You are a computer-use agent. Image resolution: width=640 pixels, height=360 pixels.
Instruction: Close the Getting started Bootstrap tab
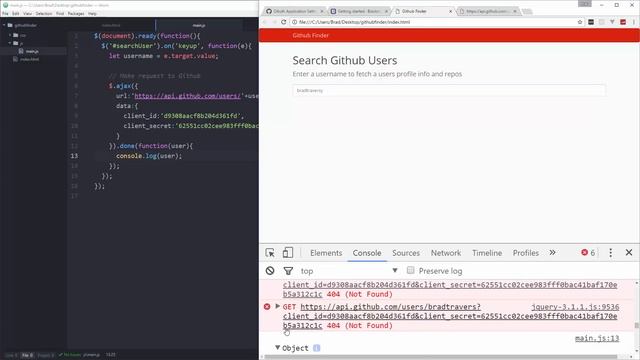coord(386,11)
